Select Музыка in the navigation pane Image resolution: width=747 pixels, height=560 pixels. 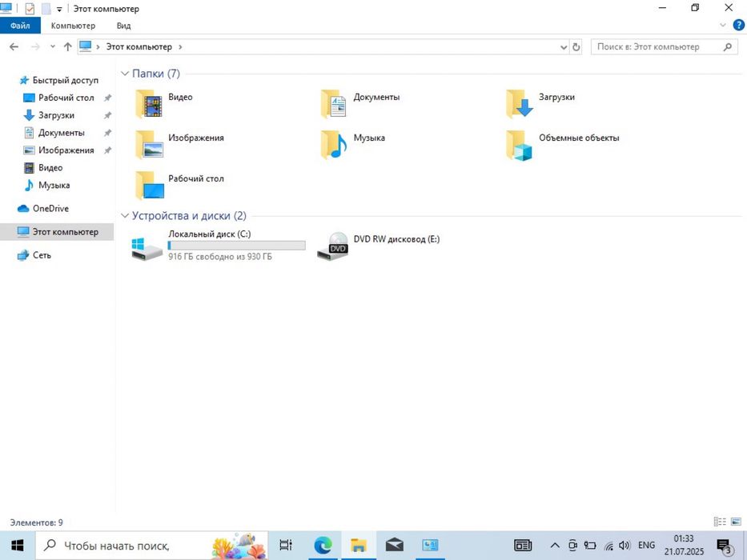pos(54,186)
